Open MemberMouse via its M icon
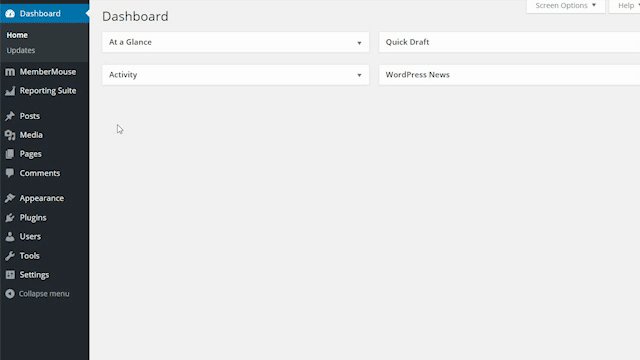 [x=10, y=72]
